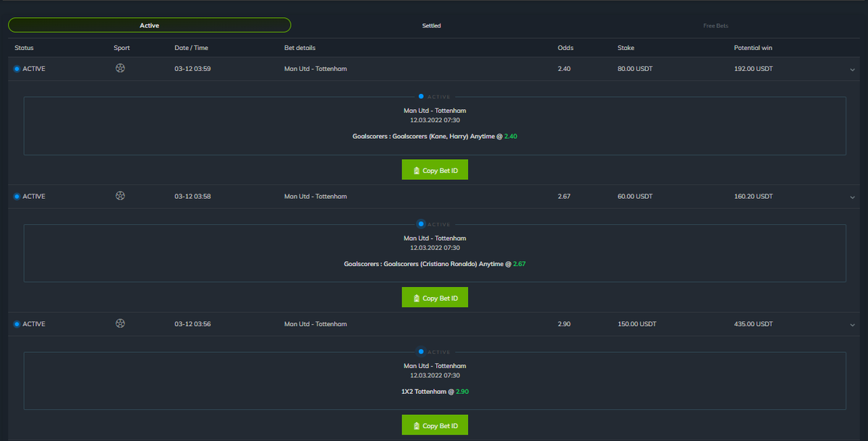Click the 60.00 USDT stake
868x441 pixels.
pos(634,197)
